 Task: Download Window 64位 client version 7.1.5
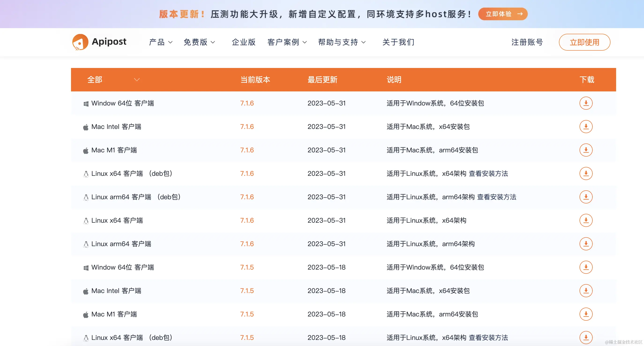point(586,267)
